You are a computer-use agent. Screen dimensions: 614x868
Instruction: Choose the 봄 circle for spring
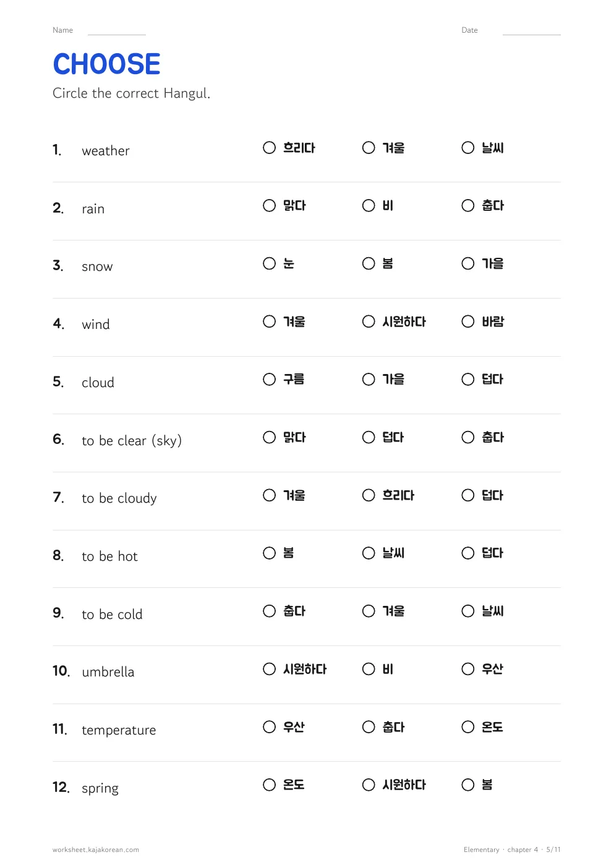pyautogui.click(x=468, y=785)
